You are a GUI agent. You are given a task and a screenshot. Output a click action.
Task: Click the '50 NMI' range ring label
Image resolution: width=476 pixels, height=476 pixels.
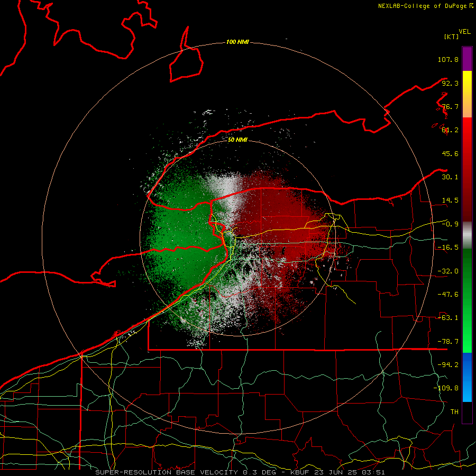[x=237, y=140]
